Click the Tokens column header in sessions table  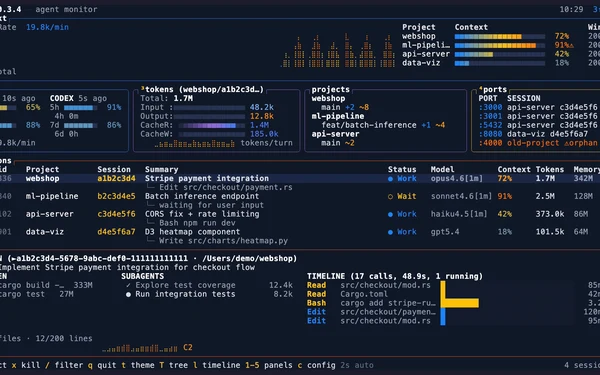point(549,170)
